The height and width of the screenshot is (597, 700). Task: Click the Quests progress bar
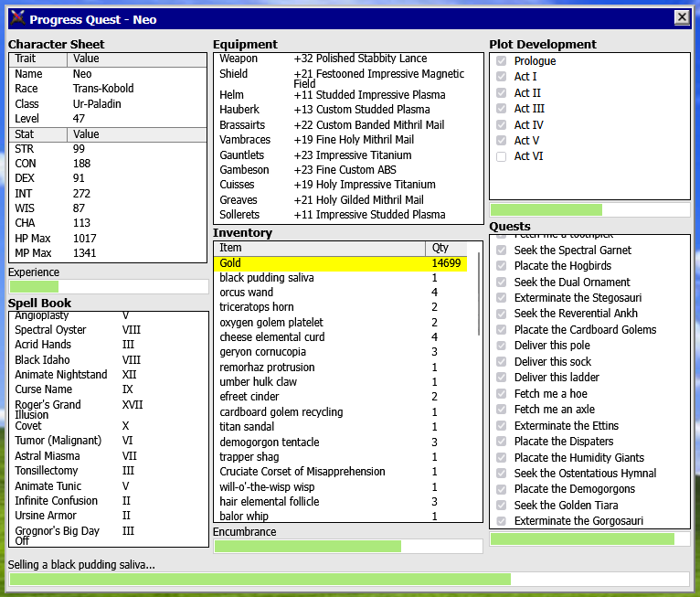tap(589, 539)
